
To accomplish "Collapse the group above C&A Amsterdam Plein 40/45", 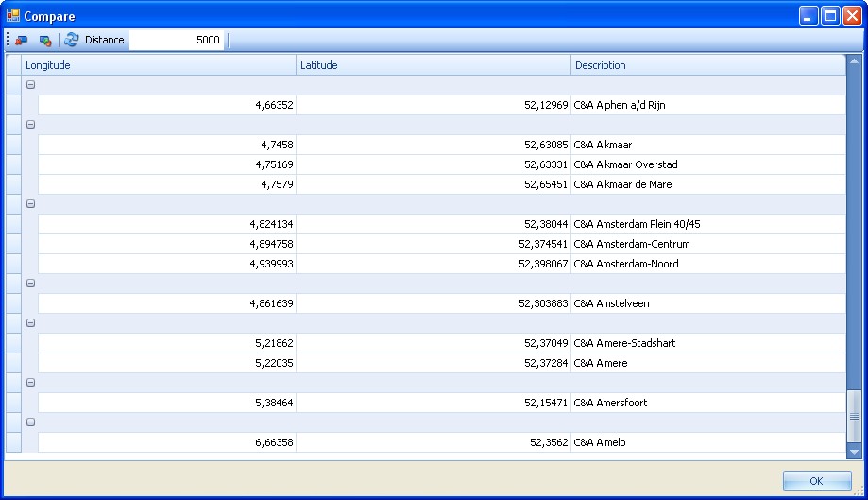I will coord(31,204).
